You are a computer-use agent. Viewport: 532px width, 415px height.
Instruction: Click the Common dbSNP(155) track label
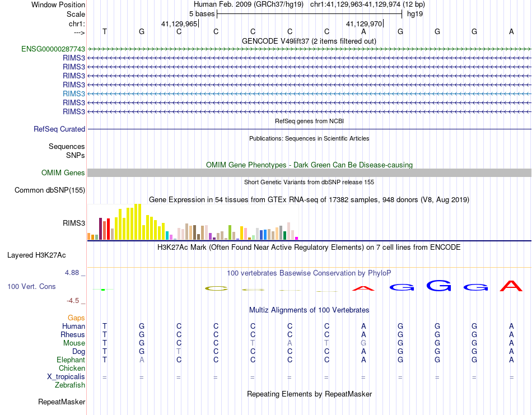click(49, 190)
